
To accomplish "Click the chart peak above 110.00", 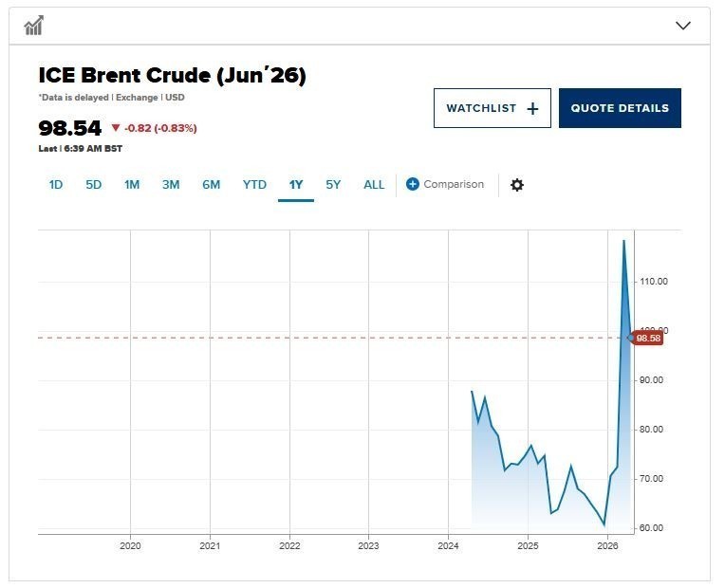I will [623, 241].
